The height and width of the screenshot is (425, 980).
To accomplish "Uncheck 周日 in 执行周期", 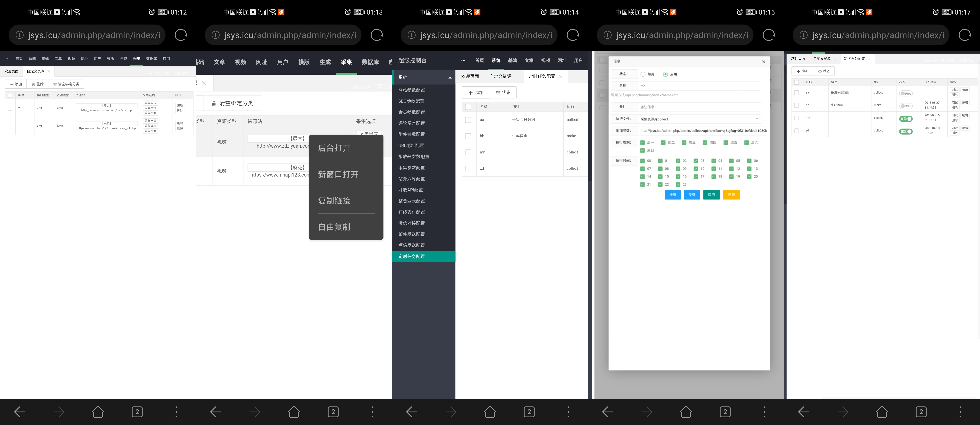I will [643, 150].
